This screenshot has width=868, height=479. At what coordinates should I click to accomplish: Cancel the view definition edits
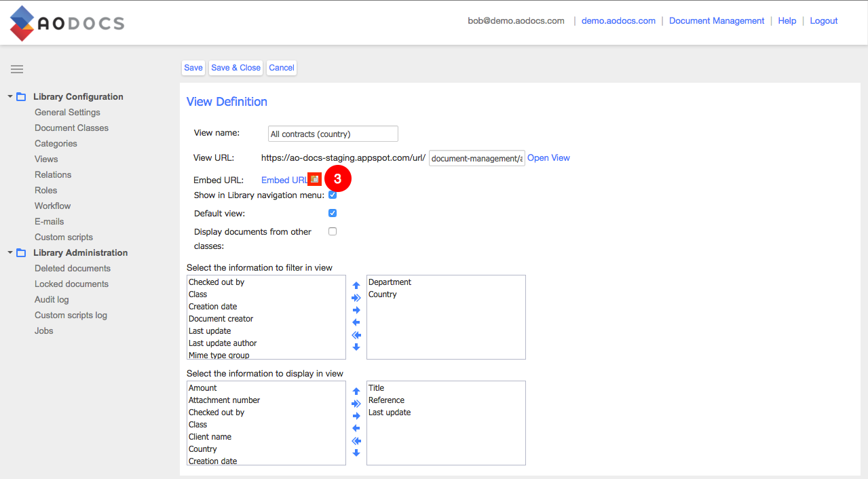tap(282, 68)
